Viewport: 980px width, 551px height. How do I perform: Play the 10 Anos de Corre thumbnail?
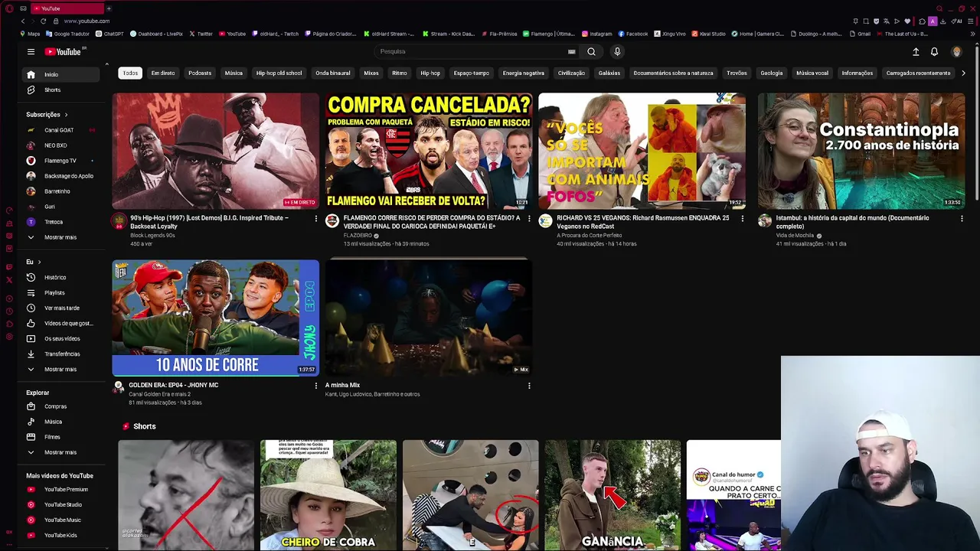(x=216, y=318)
